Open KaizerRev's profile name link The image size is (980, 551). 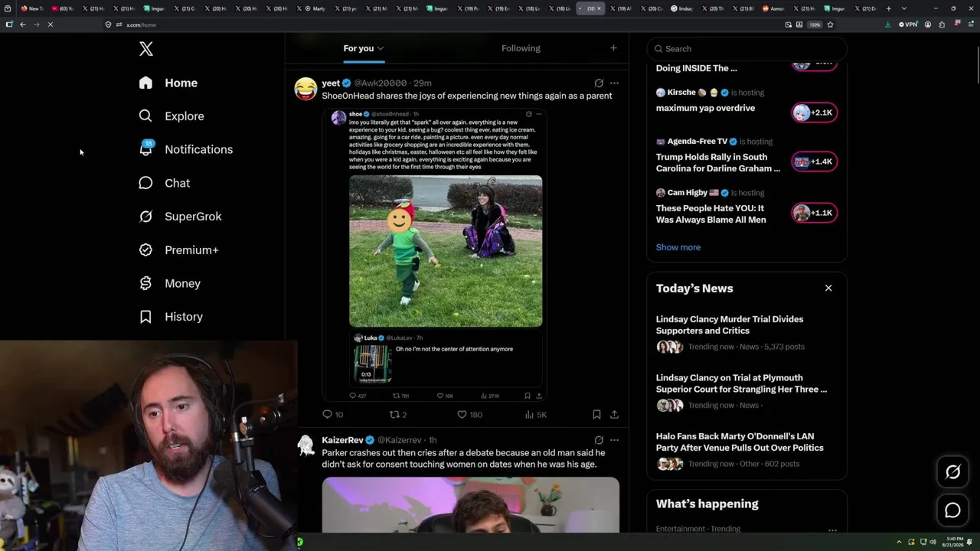[342, 440]
